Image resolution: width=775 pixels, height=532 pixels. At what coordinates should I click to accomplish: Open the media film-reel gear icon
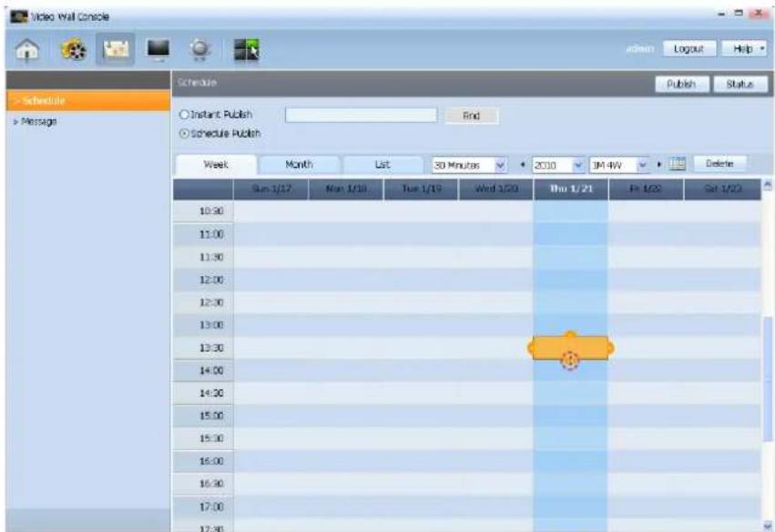click(x=74, y=49)
